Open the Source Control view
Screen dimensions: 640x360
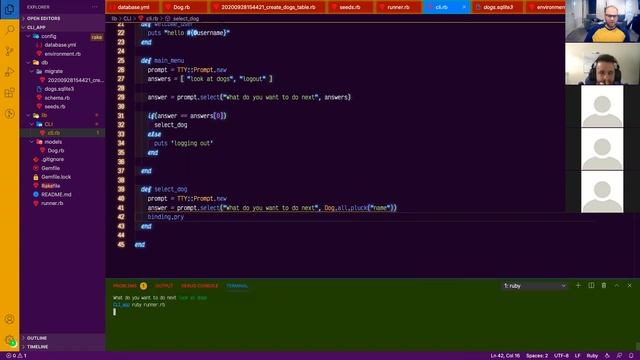(9, 51)
